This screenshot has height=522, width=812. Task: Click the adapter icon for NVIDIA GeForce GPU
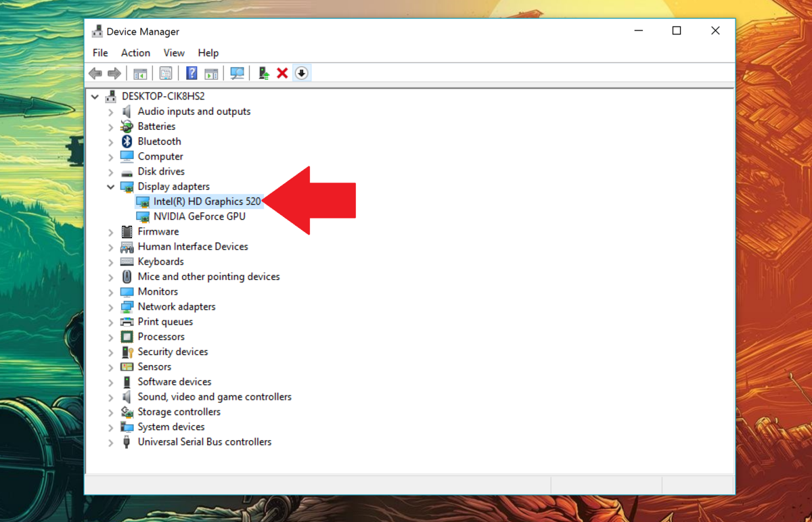(142, 216)
